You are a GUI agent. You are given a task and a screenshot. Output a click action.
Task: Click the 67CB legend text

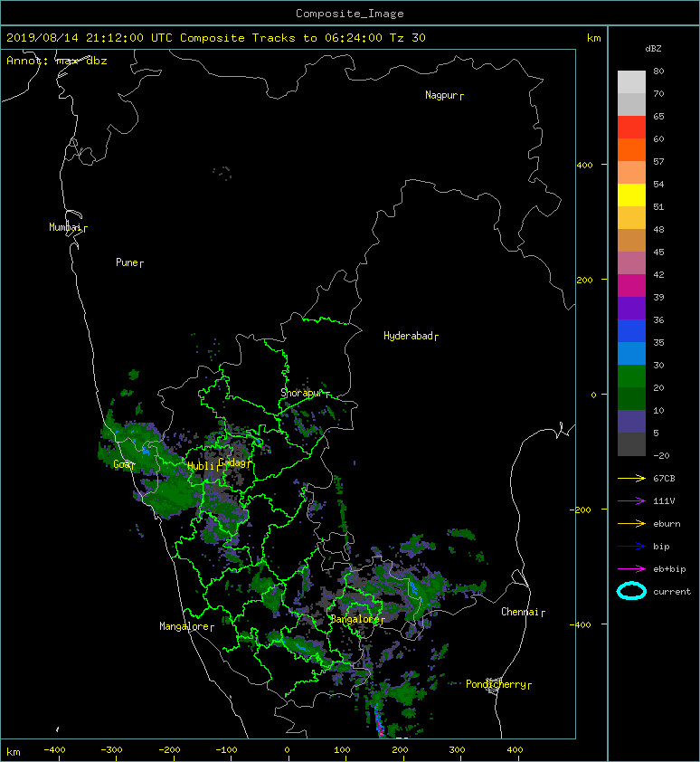coord(664,479)
